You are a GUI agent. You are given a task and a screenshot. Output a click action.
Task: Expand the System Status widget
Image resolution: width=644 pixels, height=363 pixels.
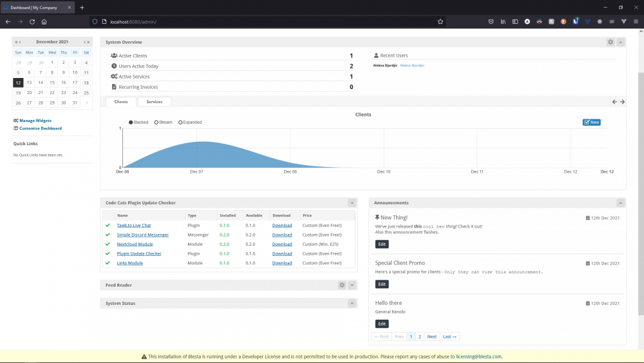352,304
